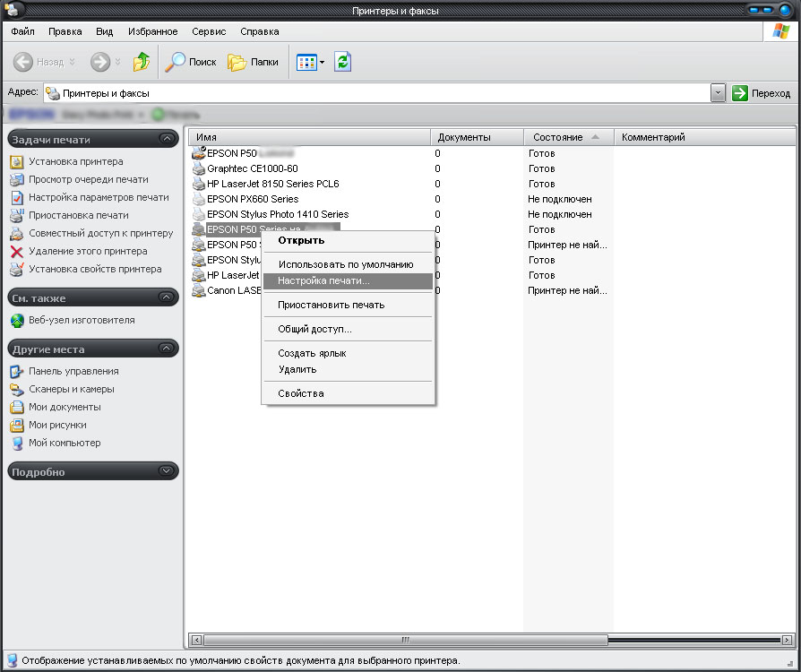Open the Сервис menu

(x=209, y=31)
